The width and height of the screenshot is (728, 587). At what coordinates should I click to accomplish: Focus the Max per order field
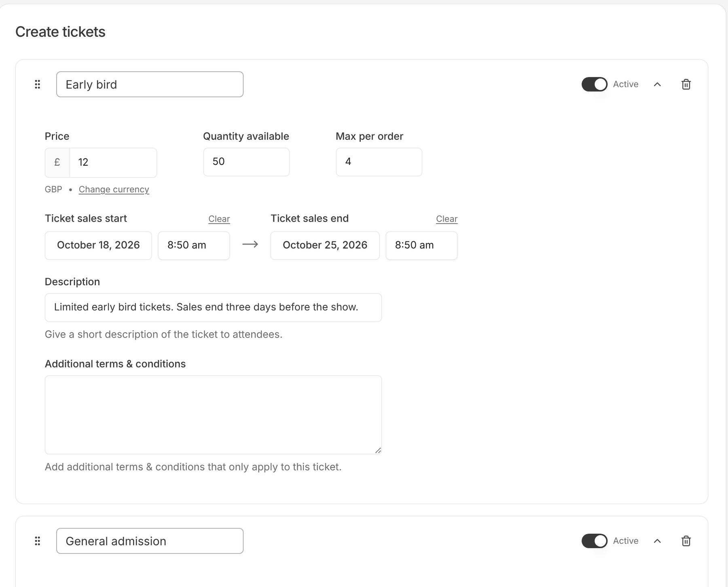point(379,162)
